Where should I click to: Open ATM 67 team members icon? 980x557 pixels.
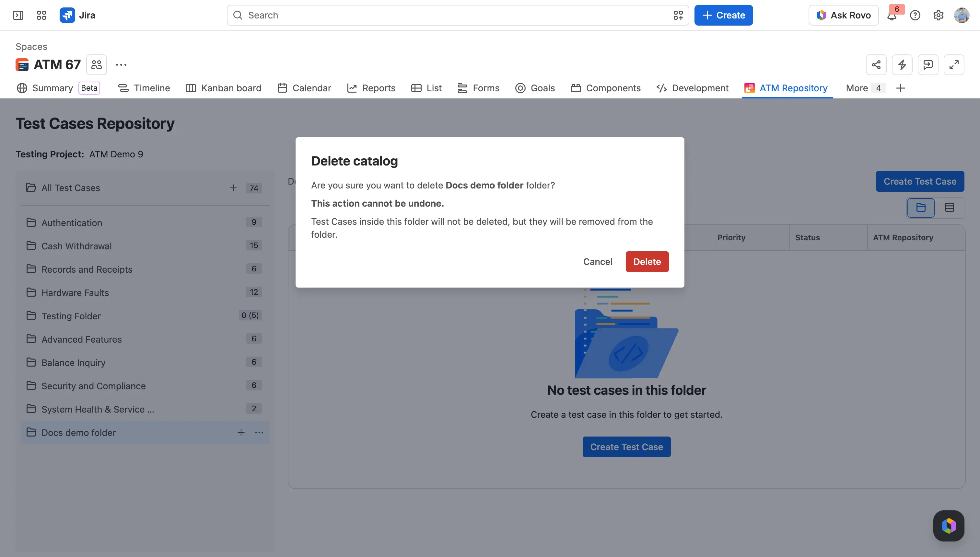[x=97, y=65]
